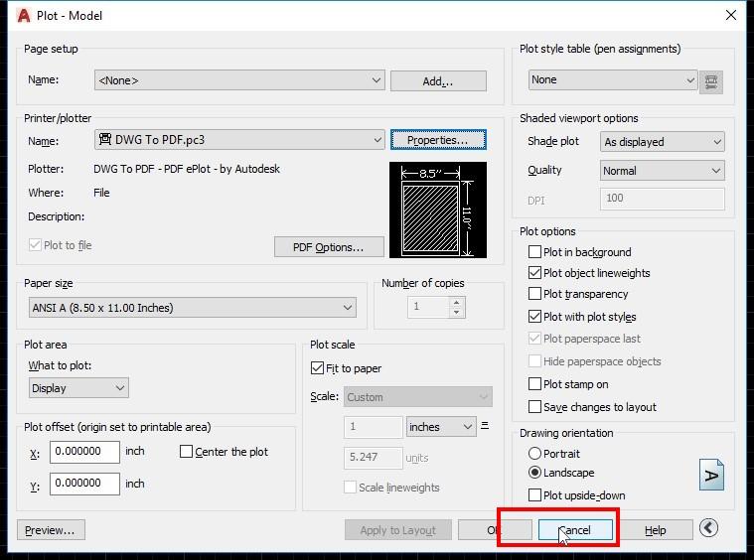Click the collapse options arrow icon
Viewport: 754px width, 560px height.
click(708, 528)
